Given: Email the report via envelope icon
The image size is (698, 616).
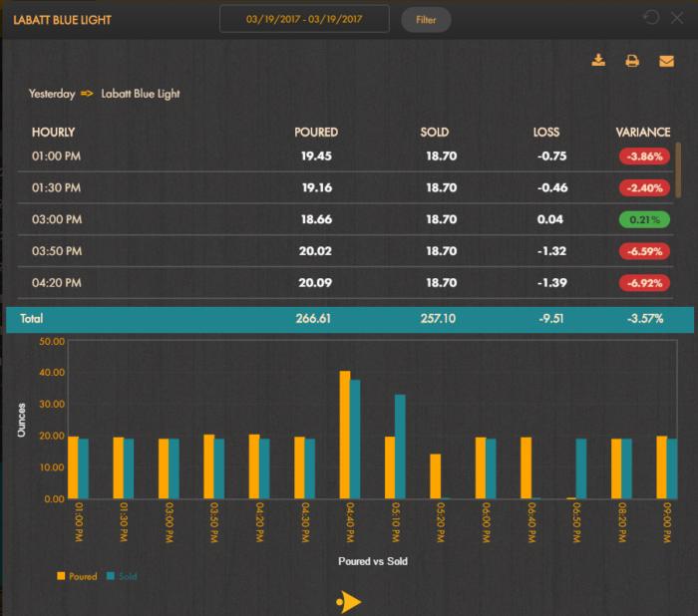Looking at the screenshot, I should click(x=666, y=61).
